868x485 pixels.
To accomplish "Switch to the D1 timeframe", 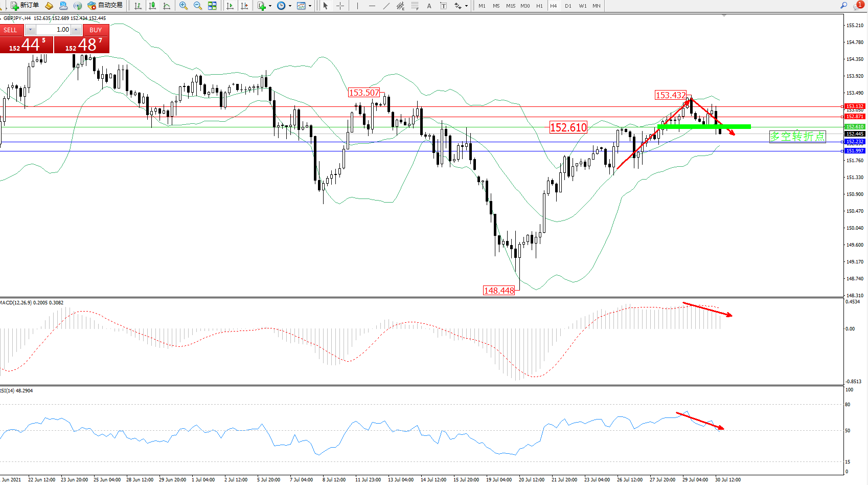I will (x=568, y=6).
